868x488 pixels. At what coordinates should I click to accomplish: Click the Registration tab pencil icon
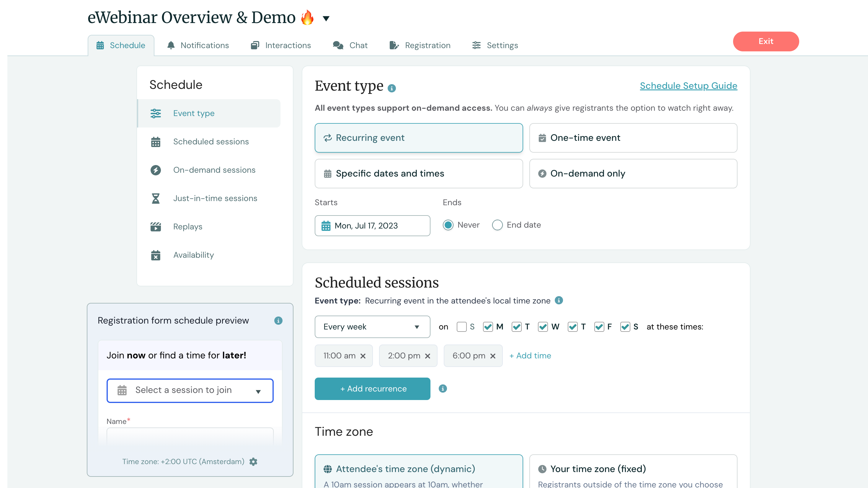394,45
